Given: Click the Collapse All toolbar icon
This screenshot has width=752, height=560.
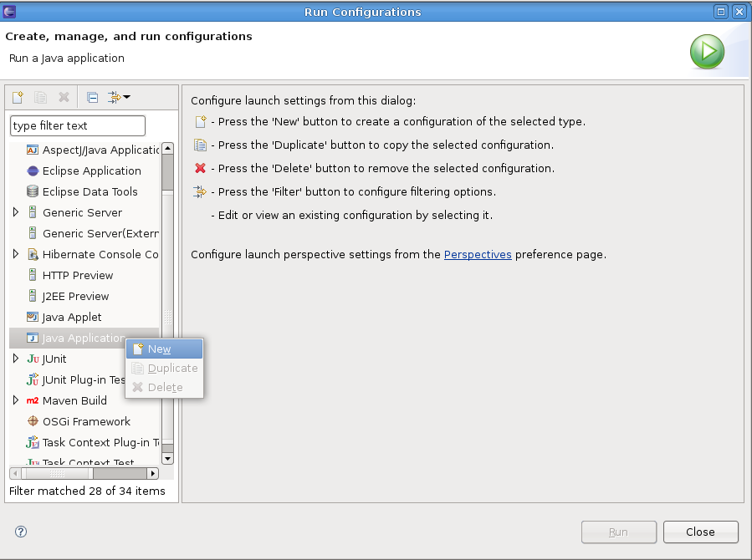Looking at the screenshot, I should tap(93, 97).
